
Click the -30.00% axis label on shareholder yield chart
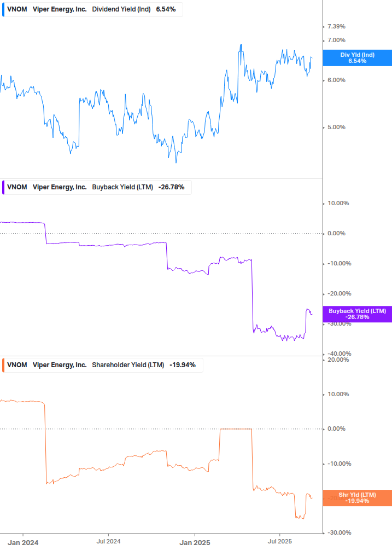[x=339, y=533]
